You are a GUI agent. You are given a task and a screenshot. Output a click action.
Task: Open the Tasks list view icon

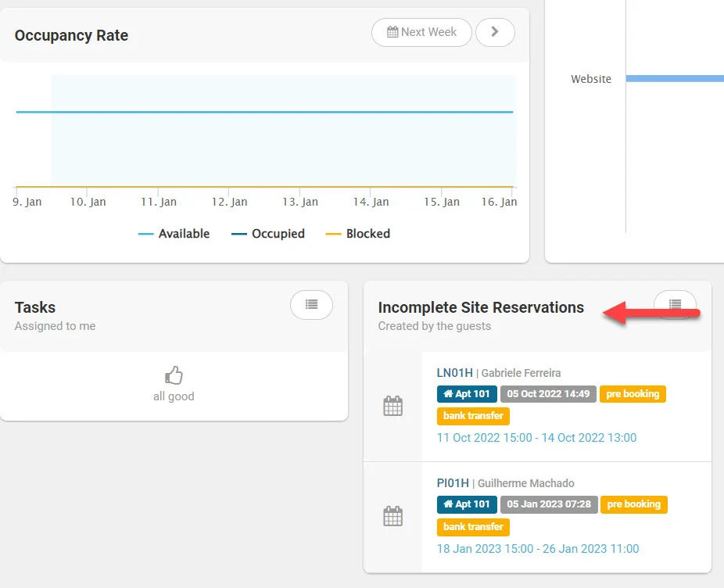tap(311, 305)
